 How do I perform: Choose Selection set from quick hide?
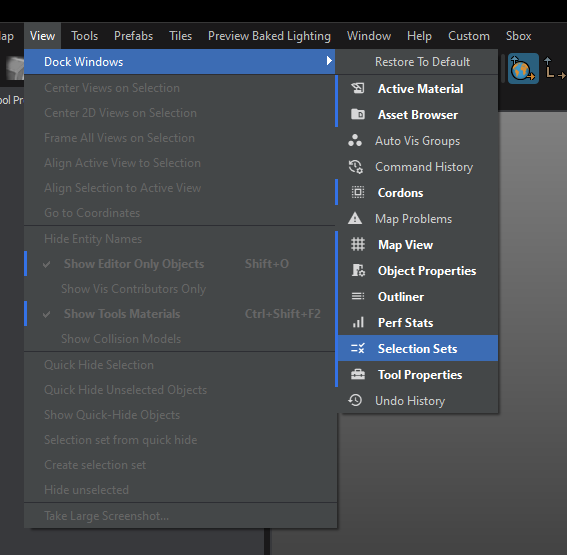point(180,440)
